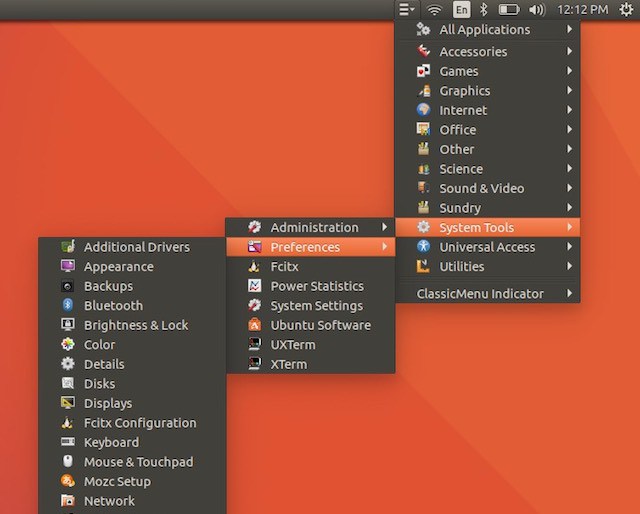The height and width of the screenshot is (514, 640).
Task: Expand the ClassicMenu Indicator submenu arrow
Action: coord(569,293)
